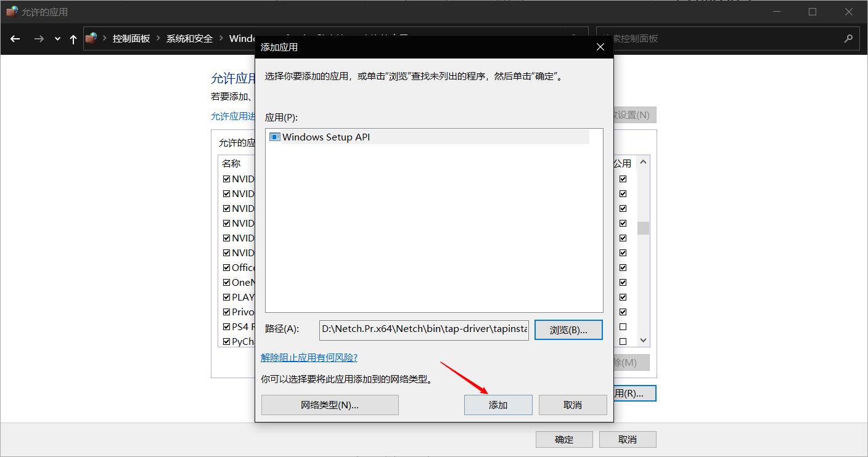Toggle the Office app checkbox
Viewport: 868px width, 457px height.
226,267
